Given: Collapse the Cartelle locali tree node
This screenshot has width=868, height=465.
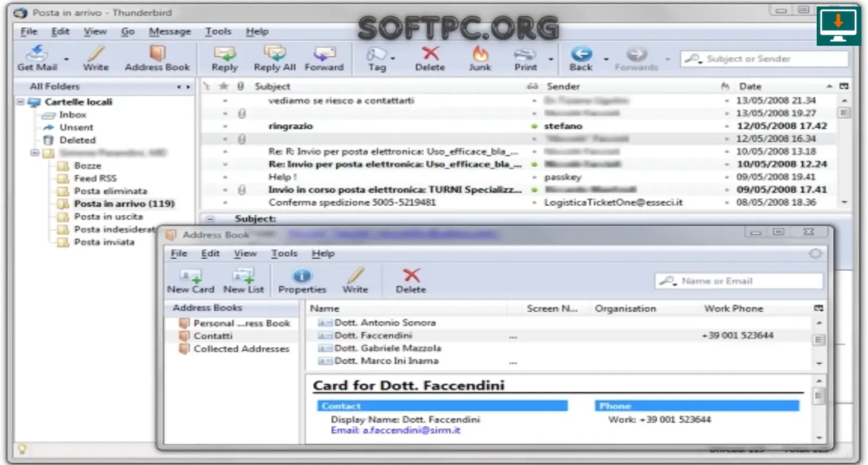Looking at the screenshot, I should point(21,101).
